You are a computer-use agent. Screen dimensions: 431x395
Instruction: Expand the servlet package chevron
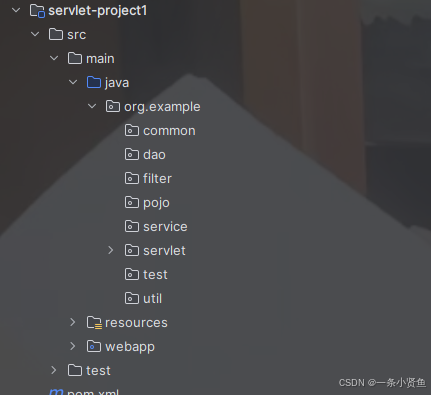coord(111,250)
